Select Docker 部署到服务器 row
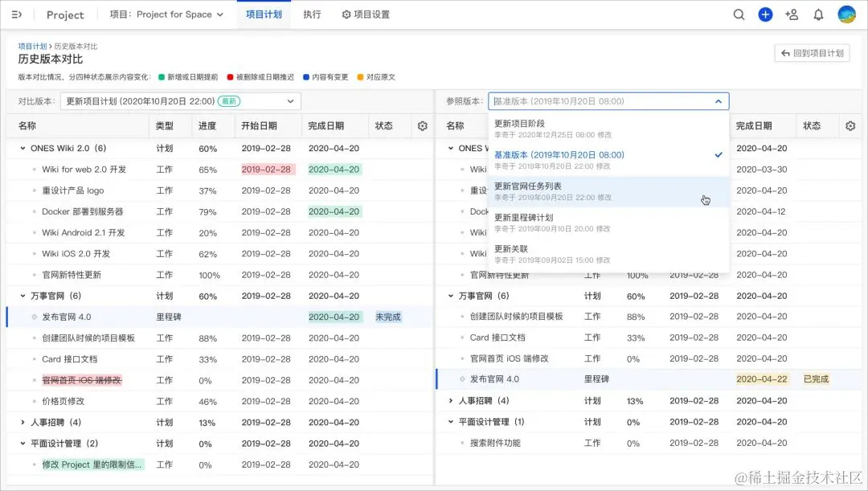 click(219, 211)
